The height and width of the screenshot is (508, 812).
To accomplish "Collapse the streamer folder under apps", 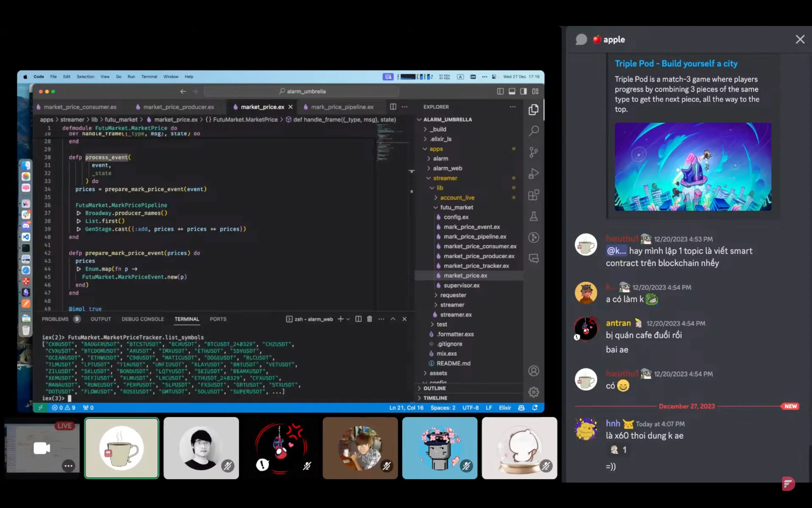I will click(x=445, y=178).
